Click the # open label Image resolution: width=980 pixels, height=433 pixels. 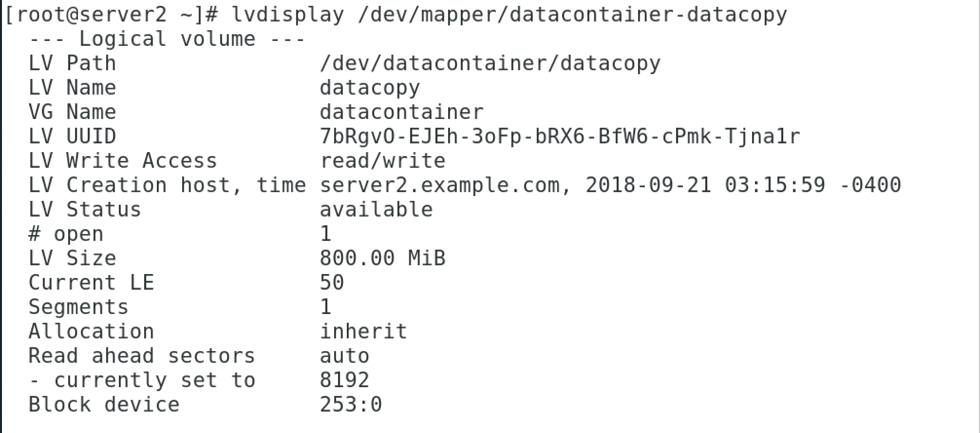(x=66, y=234)
